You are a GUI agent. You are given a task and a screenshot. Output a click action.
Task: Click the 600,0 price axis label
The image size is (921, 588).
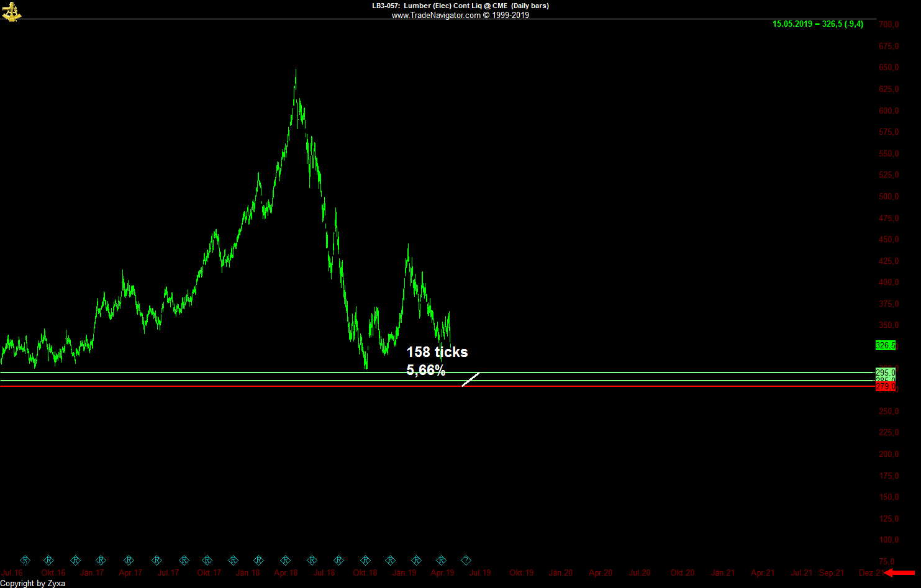(889, 111)
